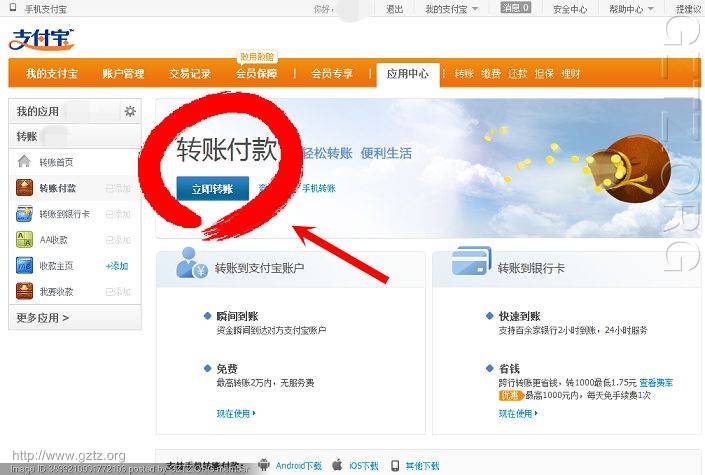The image size is (705, 475).
Task: Click the iOS下载 link
Action: coord(364,466)
